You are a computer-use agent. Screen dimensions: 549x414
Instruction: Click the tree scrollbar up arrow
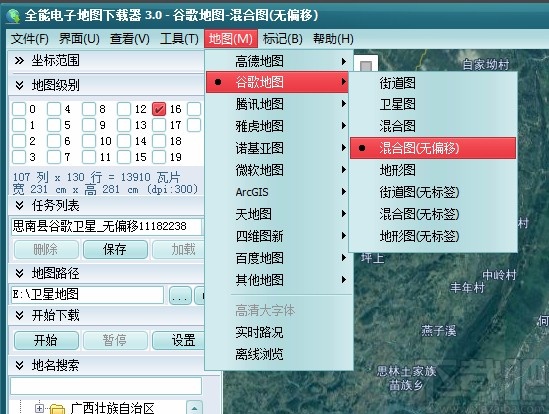coord(195,408)
